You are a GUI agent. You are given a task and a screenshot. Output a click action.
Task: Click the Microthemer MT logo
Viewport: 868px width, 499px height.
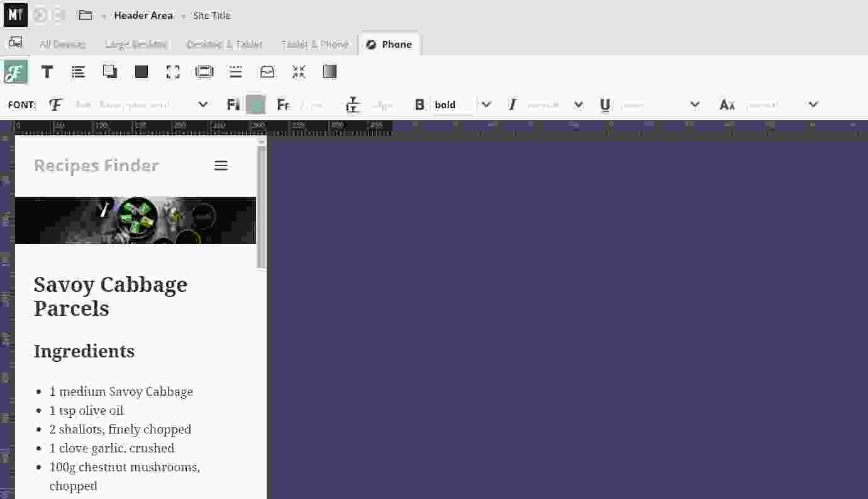pyautogui.click(x=16, y=15)
